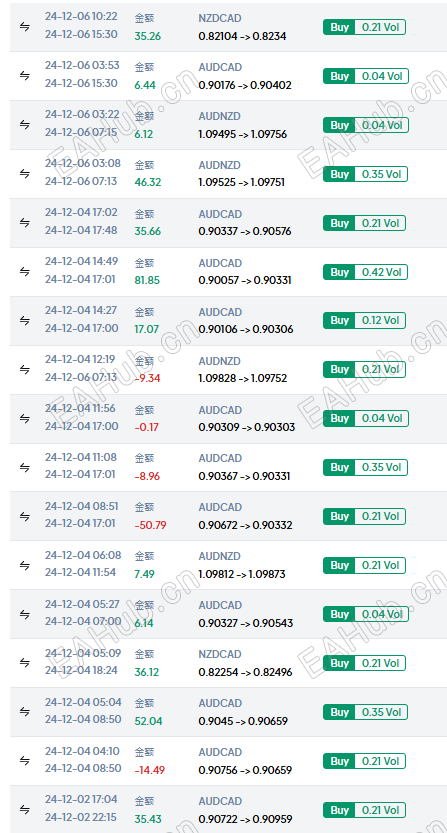Click swap icon for AUDCAD 35.43 trade
The height and width of the screenshot is (833, 447).
24,810
